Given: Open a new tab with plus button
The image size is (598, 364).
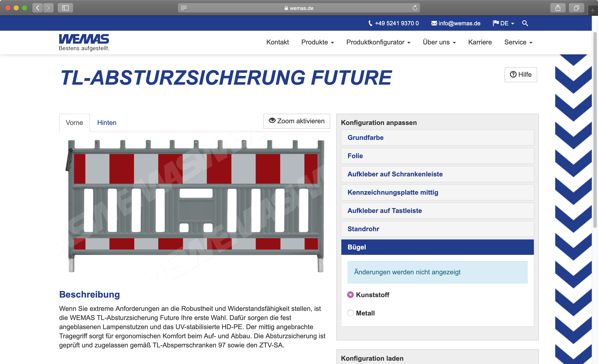Looking at the screenshot, I should tap(593, 10).
